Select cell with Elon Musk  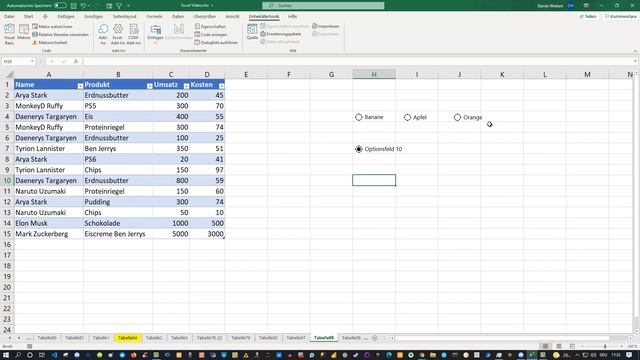[49, 223]
